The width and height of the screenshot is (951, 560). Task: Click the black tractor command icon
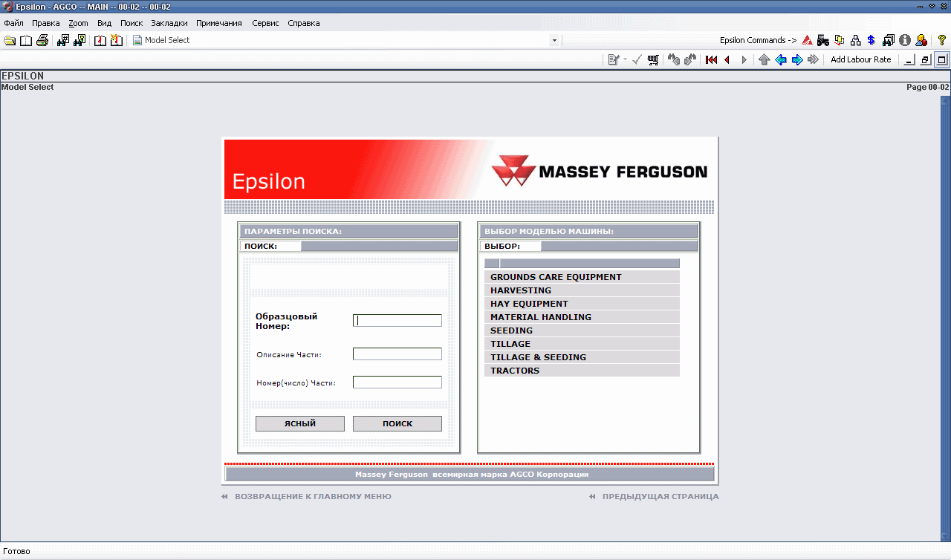coord(823,40)
